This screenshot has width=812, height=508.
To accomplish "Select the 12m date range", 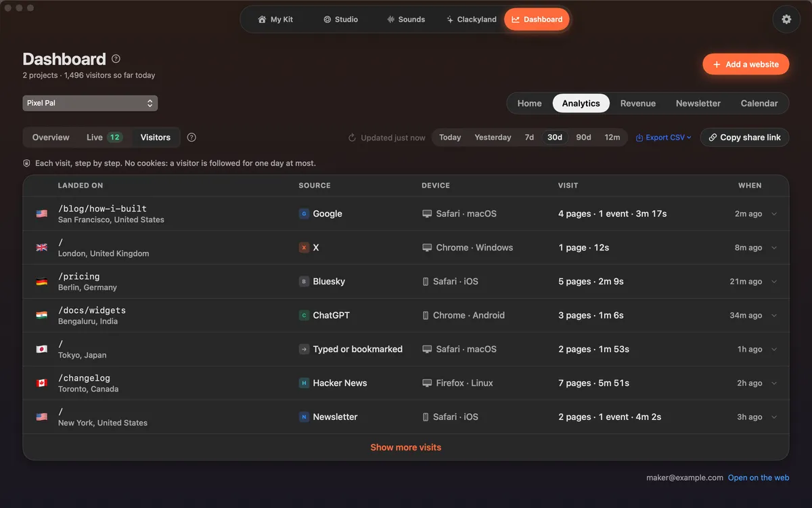I will tap(612, 137).
